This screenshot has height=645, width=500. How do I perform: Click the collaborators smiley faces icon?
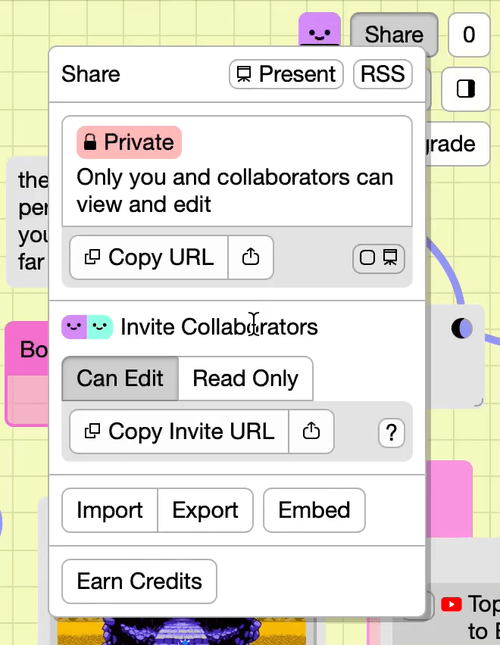87,327
